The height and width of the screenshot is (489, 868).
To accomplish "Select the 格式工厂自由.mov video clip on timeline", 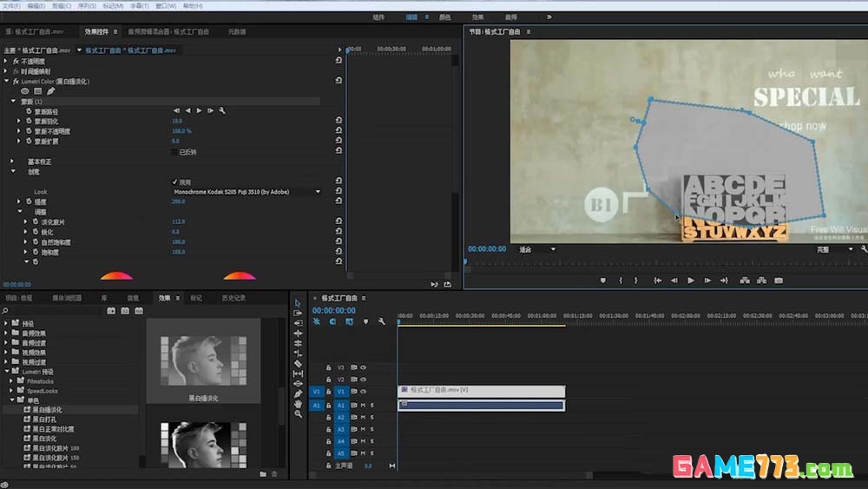I will coord(481,391).
